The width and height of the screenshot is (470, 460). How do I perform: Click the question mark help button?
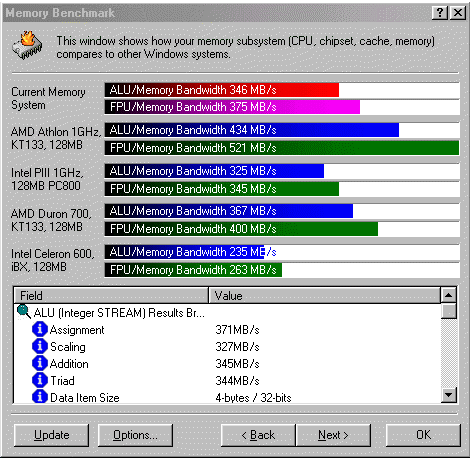(440, 13)
